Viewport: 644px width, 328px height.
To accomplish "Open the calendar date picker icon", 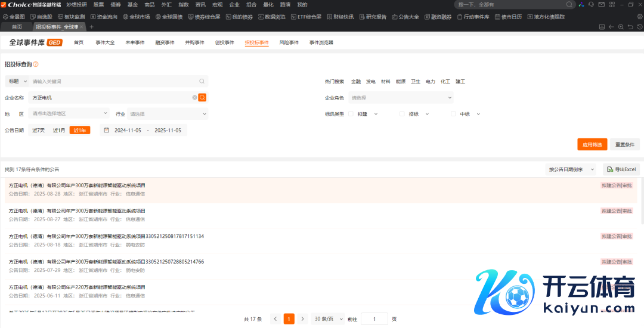I will pyautogui.click(x=106, y=130).
